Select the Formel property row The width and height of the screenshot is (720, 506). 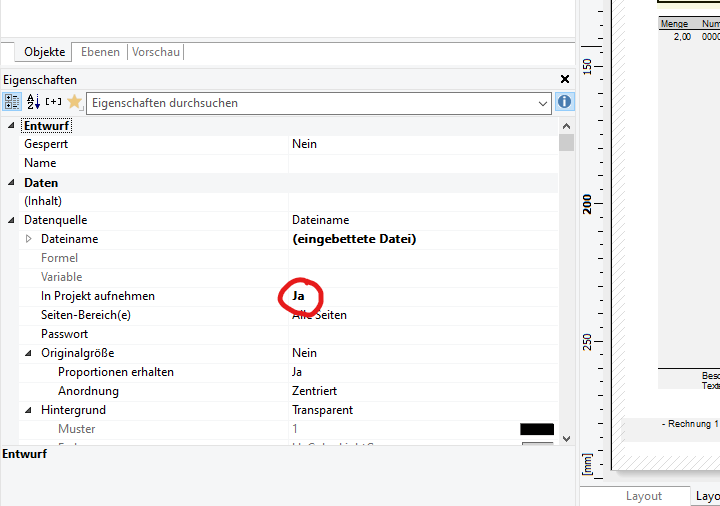288,258
